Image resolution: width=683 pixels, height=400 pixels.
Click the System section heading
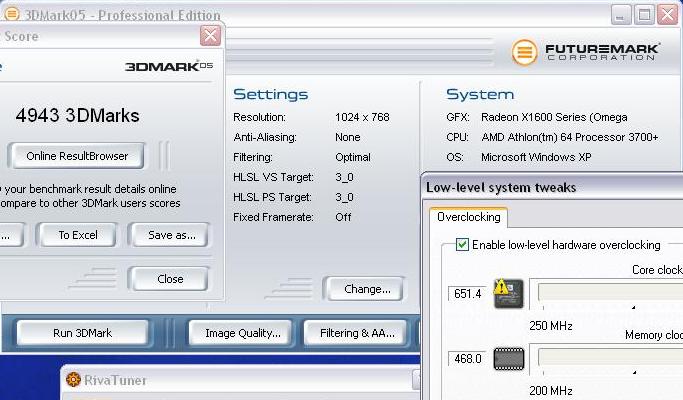coord(480,94)
